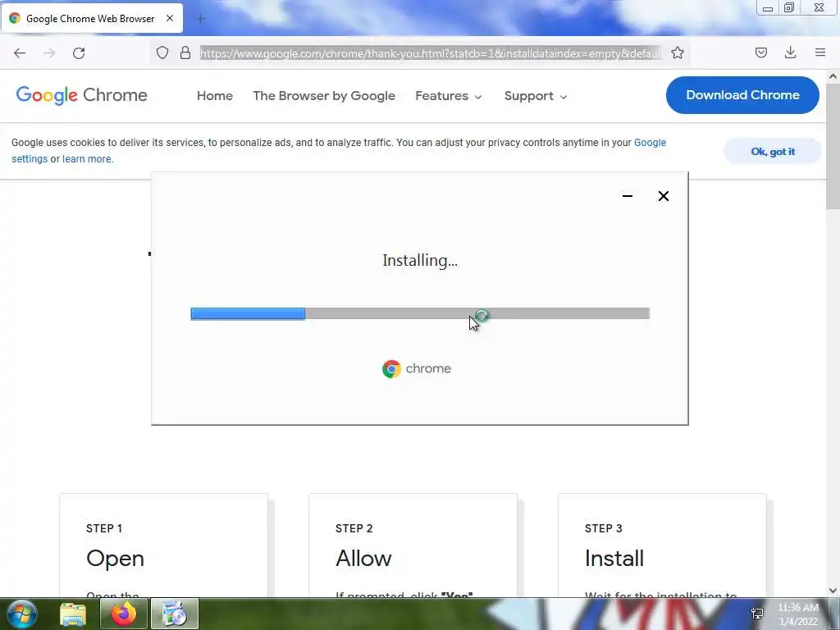840x630 pixels.
Task: Click the URL address bar
Action: [430, 53]
